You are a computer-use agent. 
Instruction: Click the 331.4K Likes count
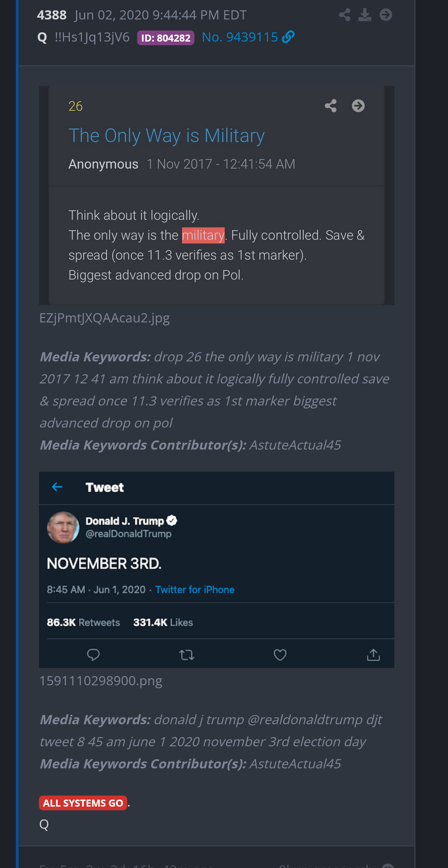[x=163, y=622]
